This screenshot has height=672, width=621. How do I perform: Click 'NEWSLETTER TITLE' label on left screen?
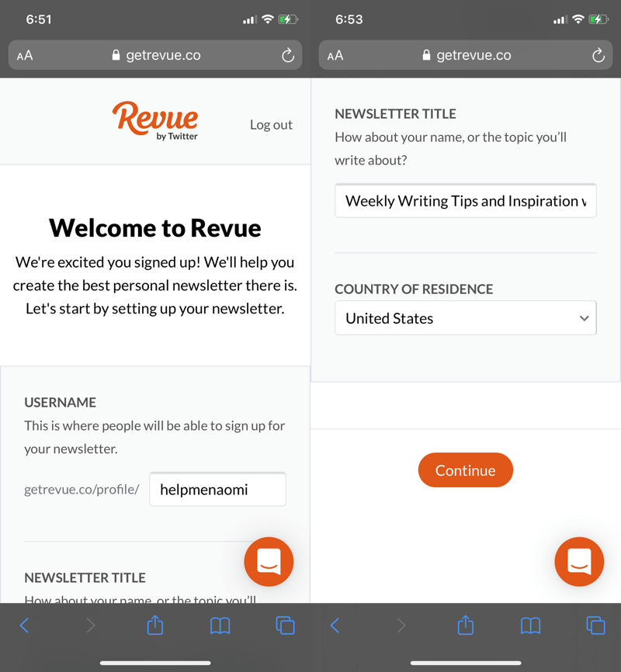85,578
